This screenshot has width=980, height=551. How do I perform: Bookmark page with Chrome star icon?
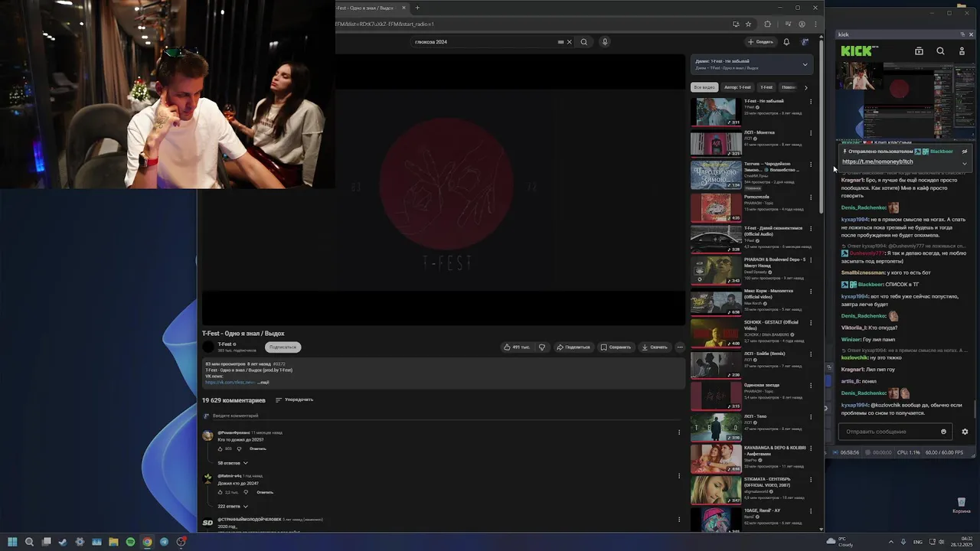(748, 24)
